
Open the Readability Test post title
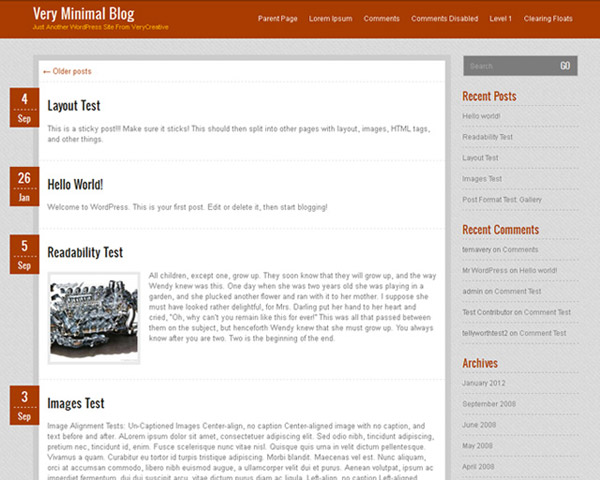[x=85, y=252]
